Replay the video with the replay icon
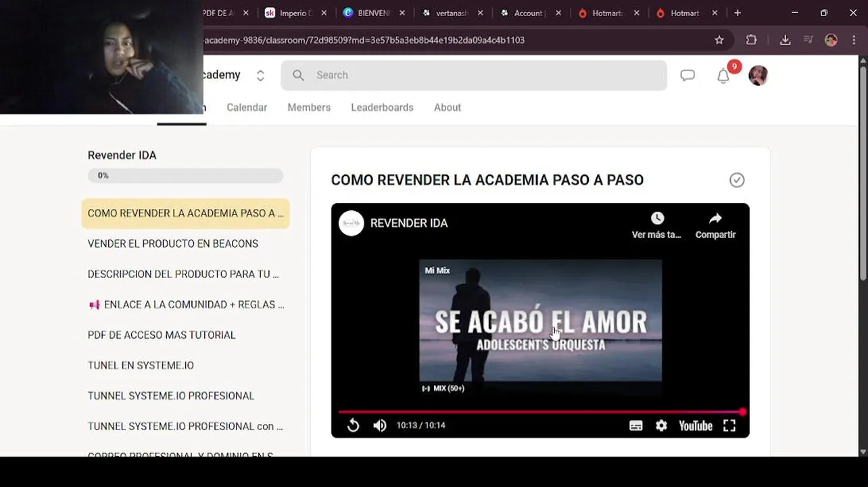 (353, 425)
